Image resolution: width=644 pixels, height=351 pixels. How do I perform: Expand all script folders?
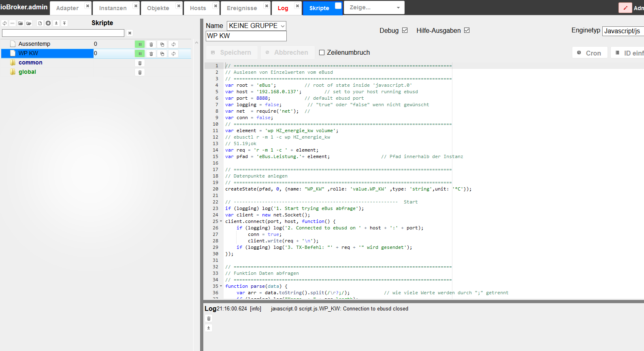(x=29, y=23)
